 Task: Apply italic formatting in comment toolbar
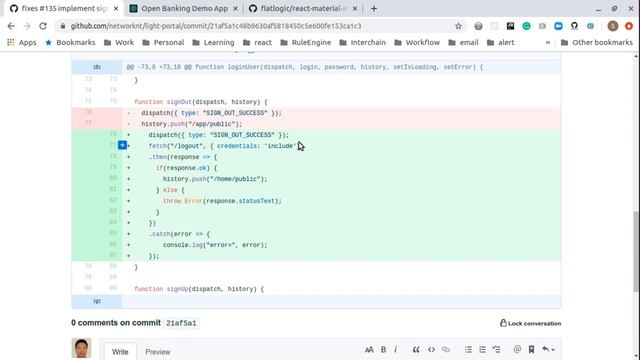(x=395, y=349)
